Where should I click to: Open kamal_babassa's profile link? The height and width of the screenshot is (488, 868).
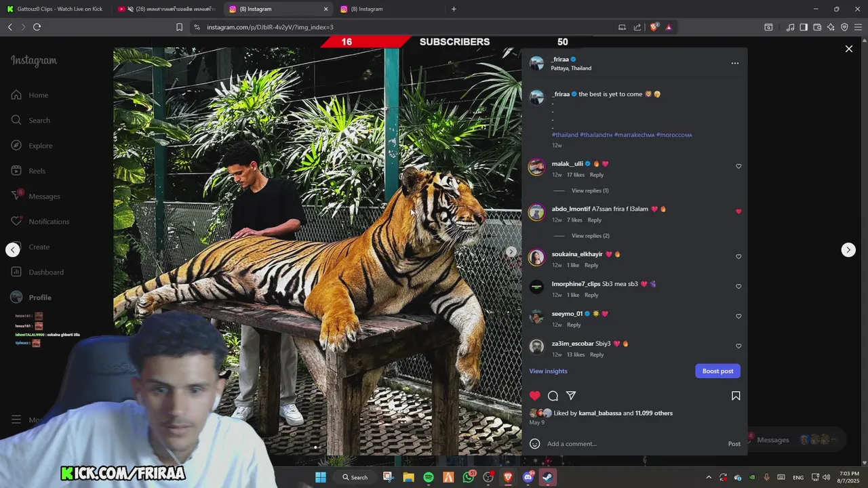pyautogui.click(x=599, y=413)
